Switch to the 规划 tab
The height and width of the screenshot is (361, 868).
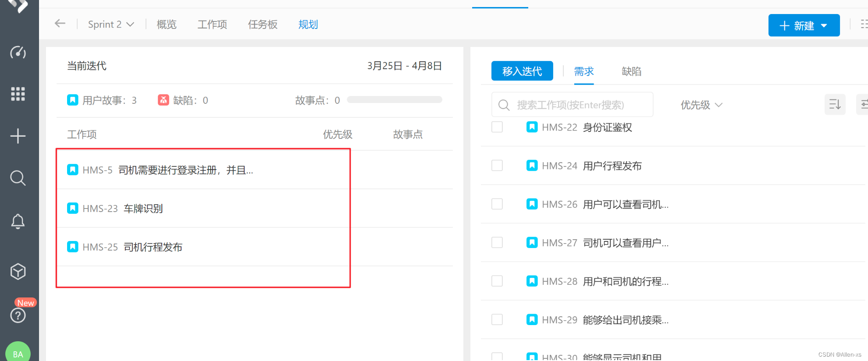tap(308, 25)
